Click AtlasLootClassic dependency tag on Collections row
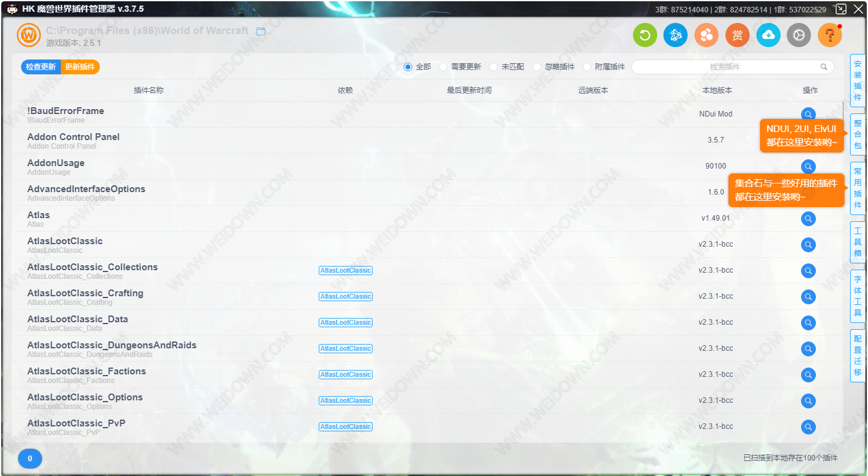This screenshot has height=476, width=868. tap(345, 271)
